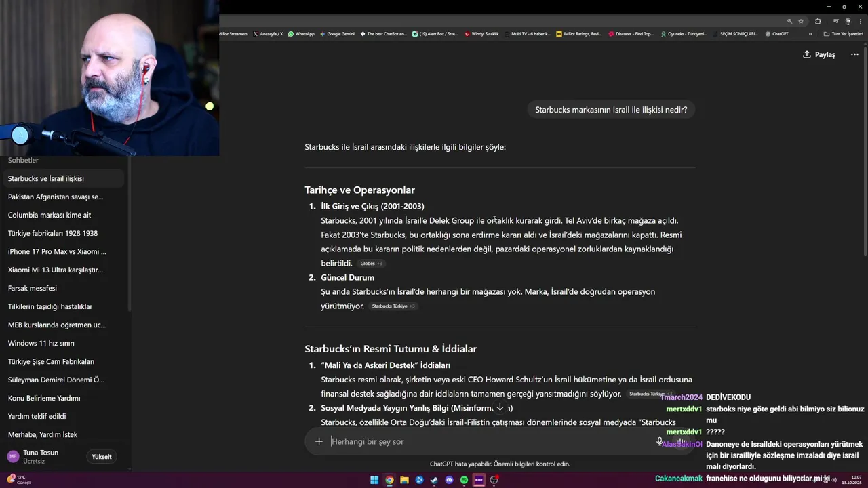Open the MEB kurslarında öğretmen chat

(62, 325)
